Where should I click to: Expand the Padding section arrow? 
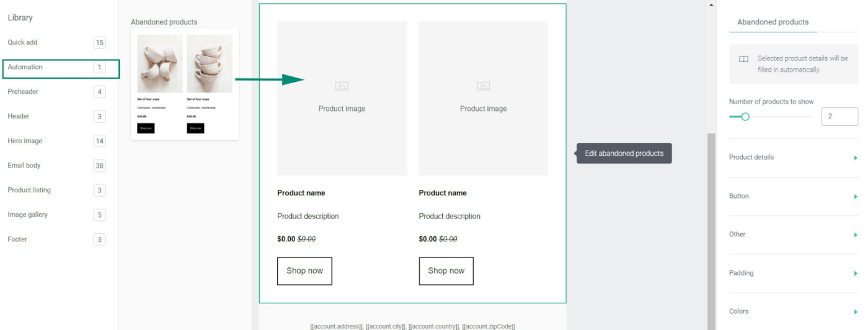[856, 274]
